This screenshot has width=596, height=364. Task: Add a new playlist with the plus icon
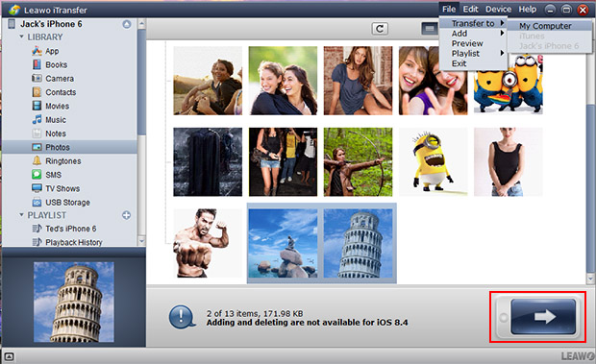[x=126, y=215]
